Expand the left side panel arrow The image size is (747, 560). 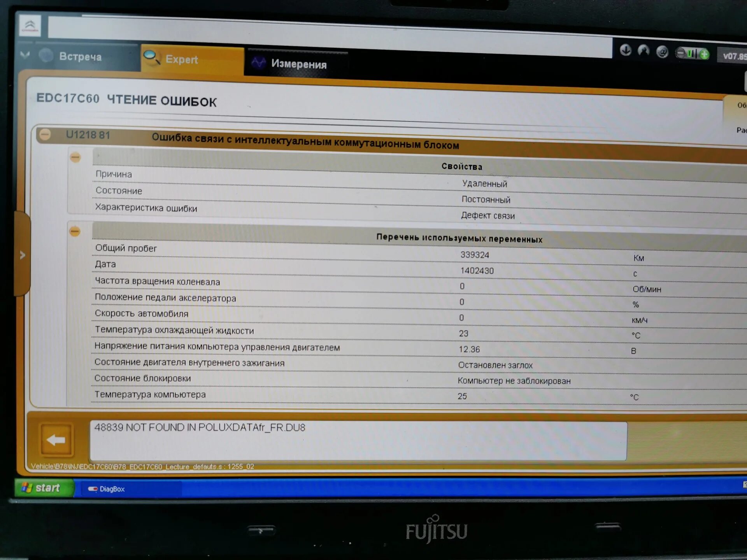click(22, 255)
